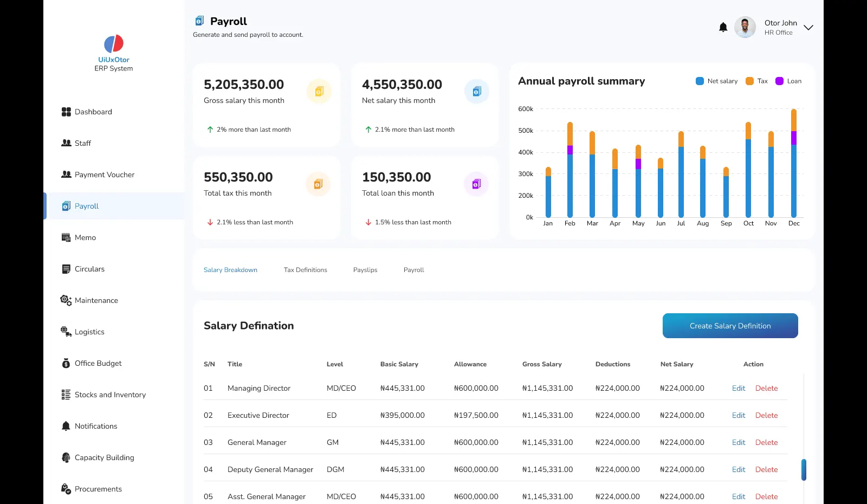The width and height of the screenshot is (867, 504).
Task: Click 5,205,350.00 gross salary value
Action: tap(244, 85)
